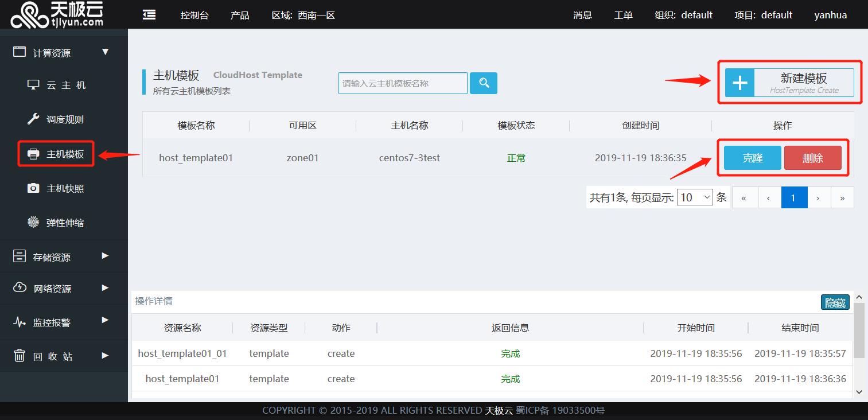Delete host_template01 using the 删除 button
This screenshot has height=420, width=868.
(x=812, y=158)
